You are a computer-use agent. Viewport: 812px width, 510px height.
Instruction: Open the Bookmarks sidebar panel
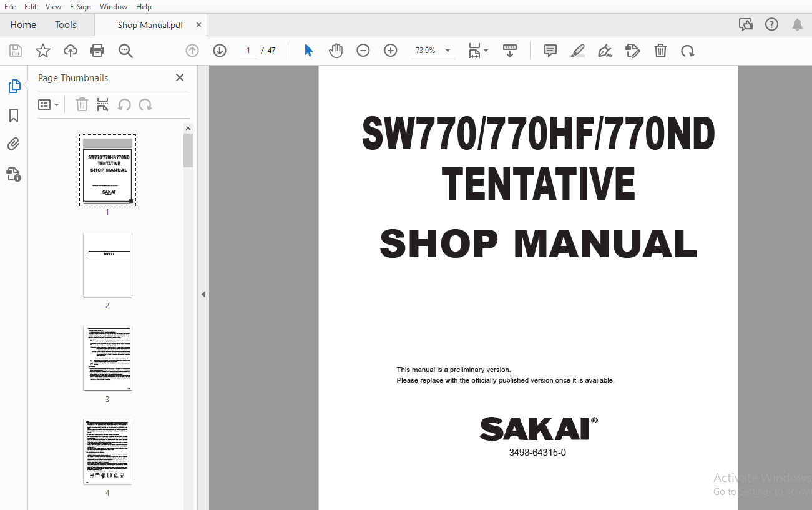pyautogui.click(x=14, y=115)
